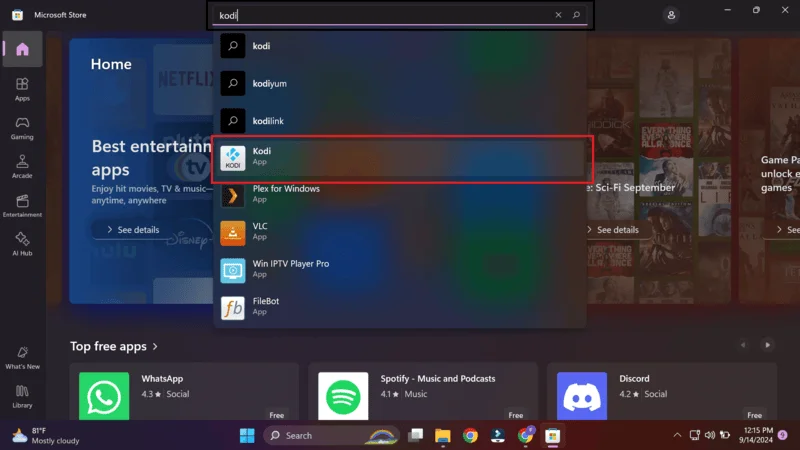Open the AI Hub section
The image size is (800, 450).
coord(22,244)
